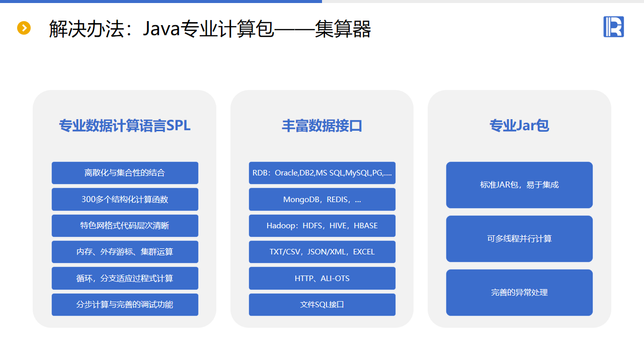Click the blue R logo icon
Screen dimensions: 644x362
613,27
